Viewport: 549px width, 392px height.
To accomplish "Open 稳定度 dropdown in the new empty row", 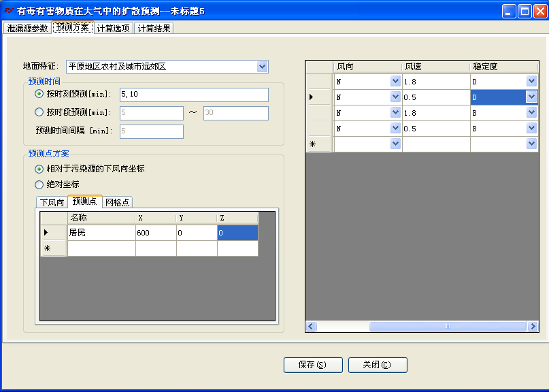I will coord(531,144).
